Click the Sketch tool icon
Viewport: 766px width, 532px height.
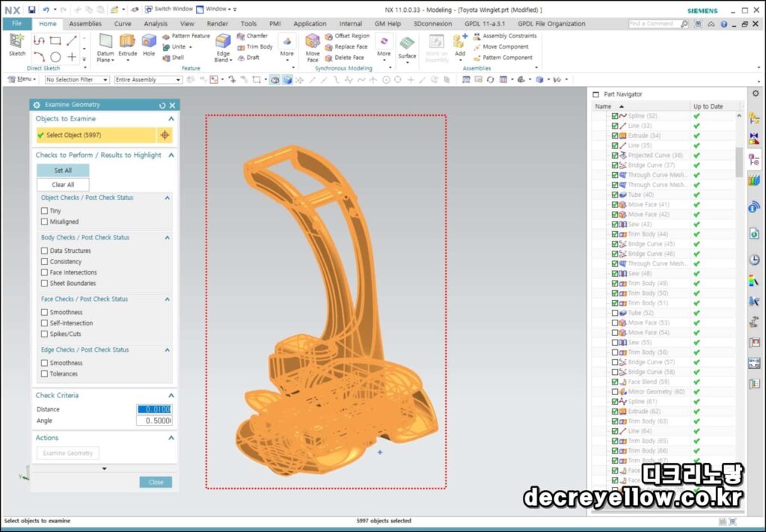(x=17, y=44)
